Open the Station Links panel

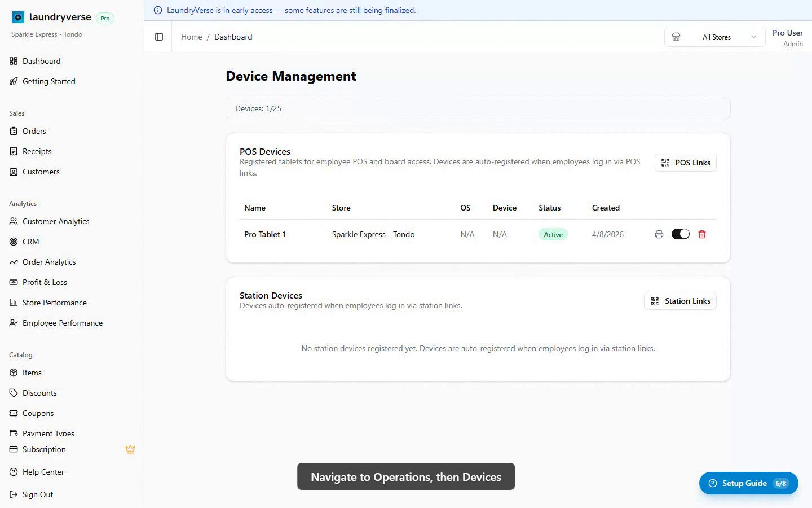(680, 301)
